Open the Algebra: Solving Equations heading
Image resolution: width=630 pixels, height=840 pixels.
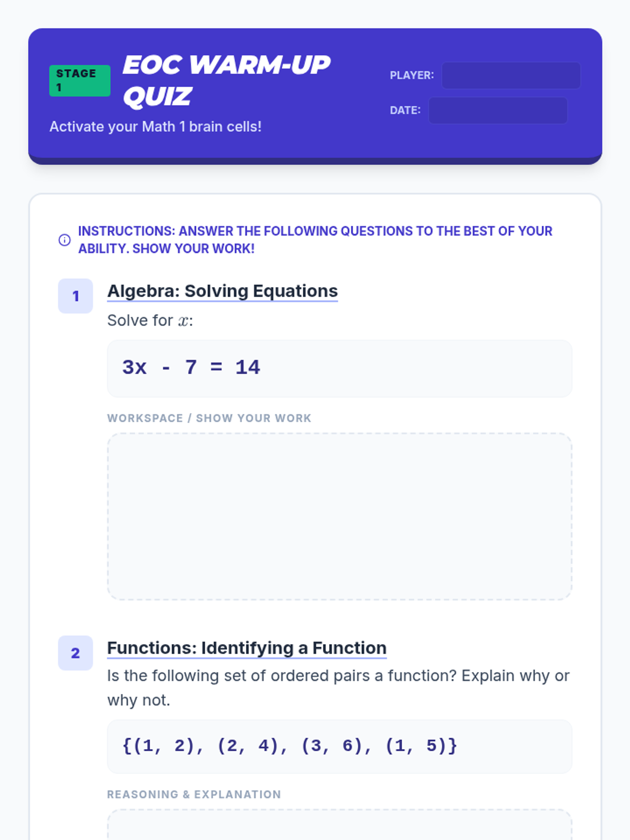(223, 291)
